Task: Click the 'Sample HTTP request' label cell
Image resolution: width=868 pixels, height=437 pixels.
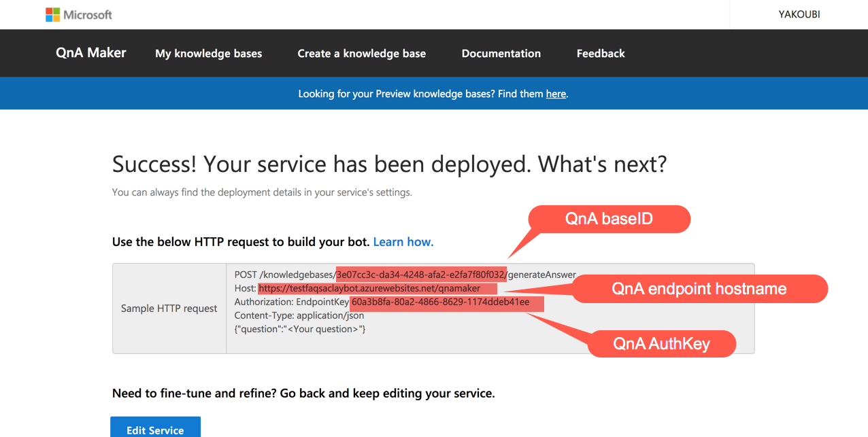Action: 169,309
